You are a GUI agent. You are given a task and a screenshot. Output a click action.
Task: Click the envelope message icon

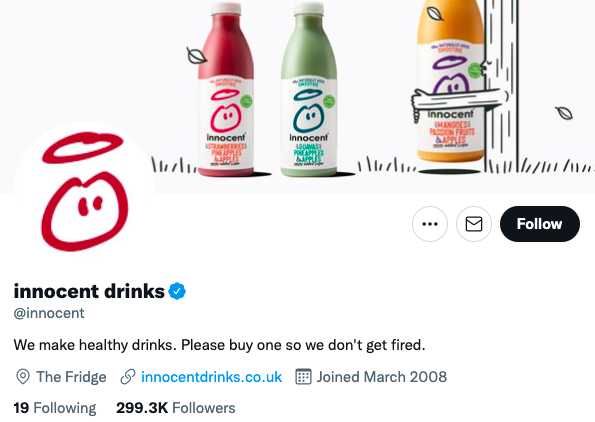pos(474,224)
